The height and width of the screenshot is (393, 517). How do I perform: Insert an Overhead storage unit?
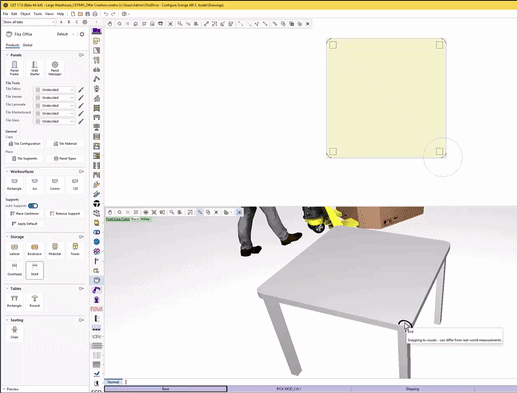[14, 270]
